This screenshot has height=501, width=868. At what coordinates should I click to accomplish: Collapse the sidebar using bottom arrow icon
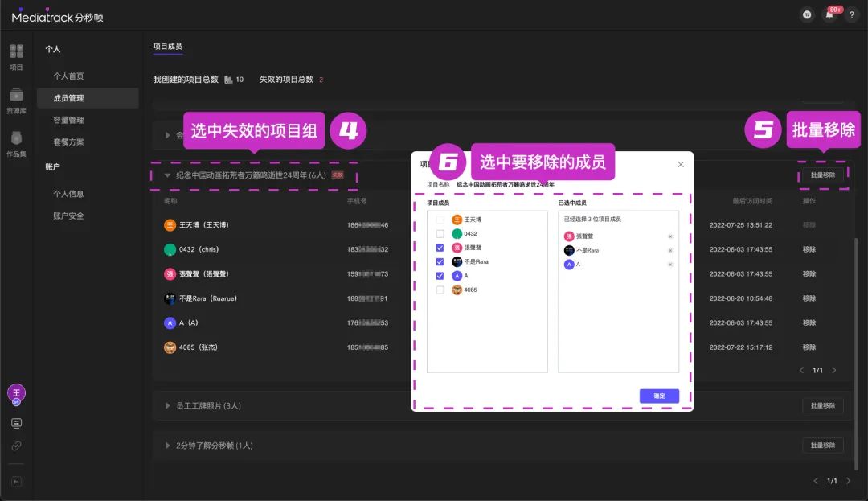[x=16, y=482]
